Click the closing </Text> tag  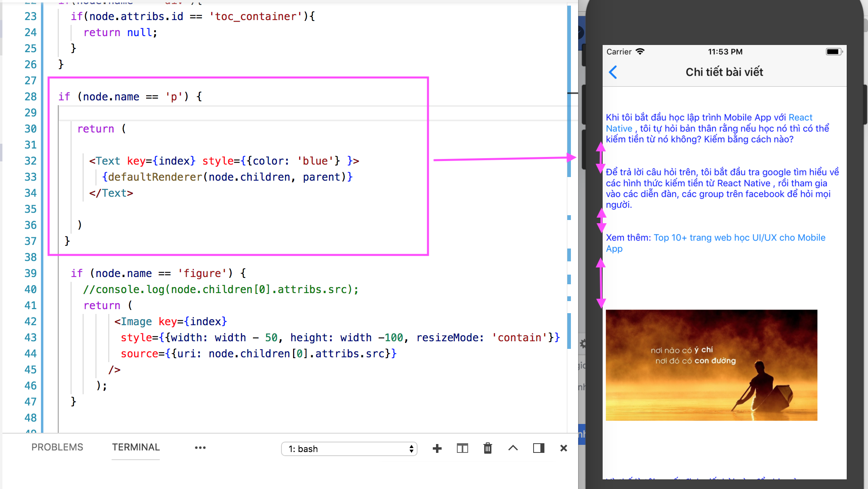[x=111, y=193]
